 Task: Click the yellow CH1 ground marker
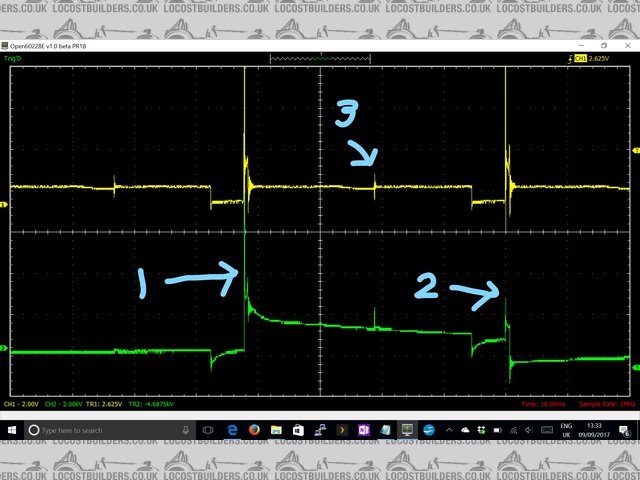(x=4, y=205)
